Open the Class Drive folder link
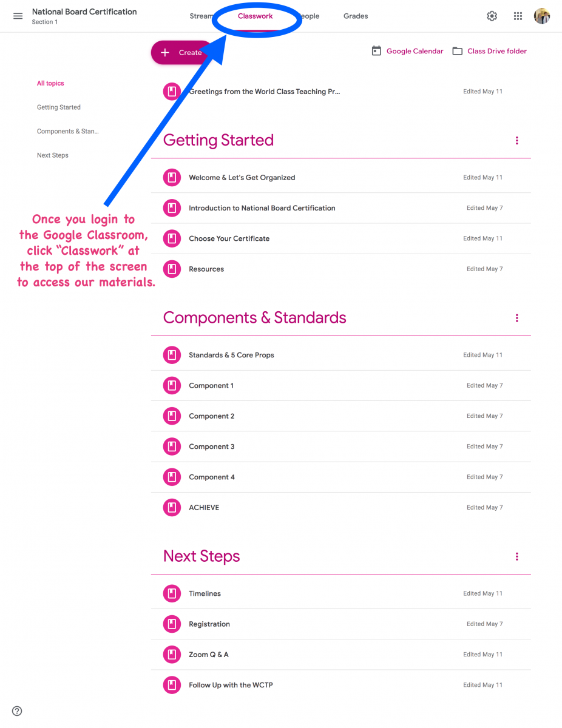Image resolution: width=562 pixels, height=728 pixels. (x=490, y=52)
